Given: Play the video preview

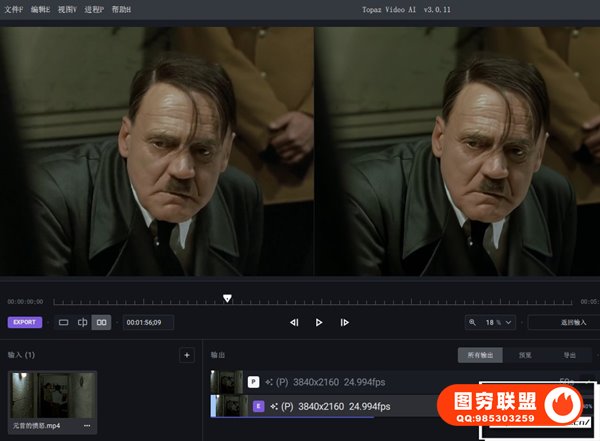Looking at the screenshot, I should coord(319,323).
